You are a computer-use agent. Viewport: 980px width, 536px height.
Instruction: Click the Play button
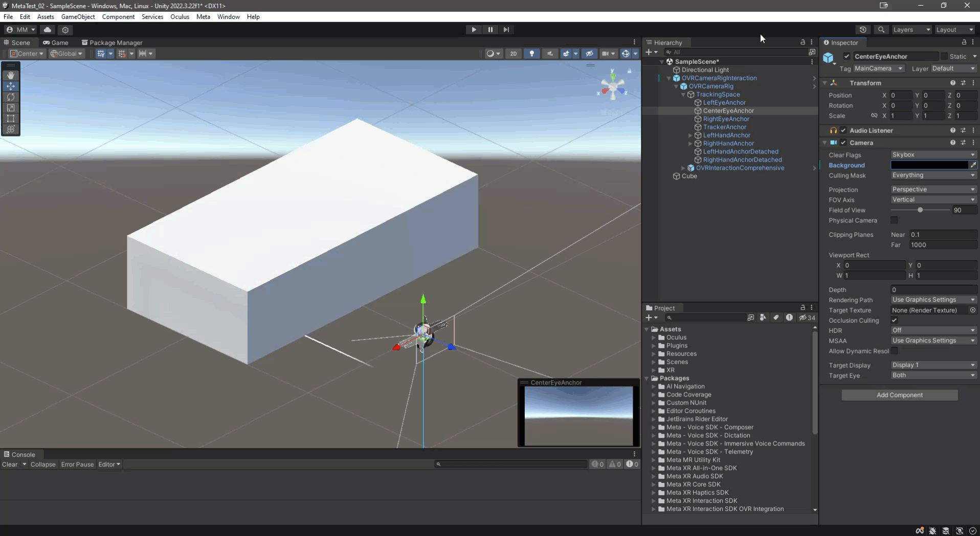pyautogui.click(x=474, y=30)
